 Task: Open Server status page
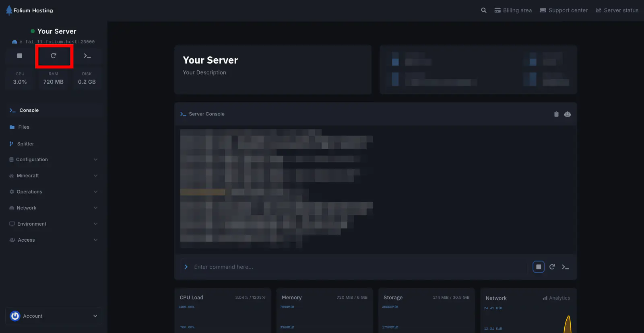coord(617,10)
